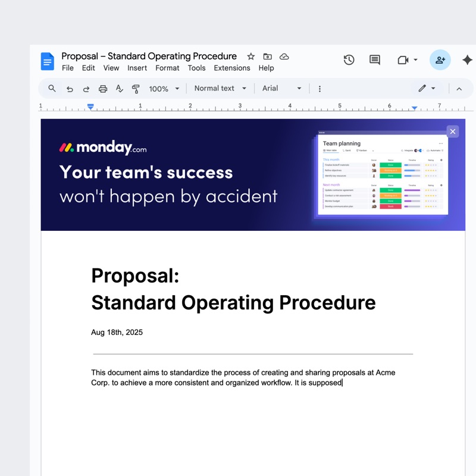
Task: Click the Team planning board preview image
Action: point(383,174)
